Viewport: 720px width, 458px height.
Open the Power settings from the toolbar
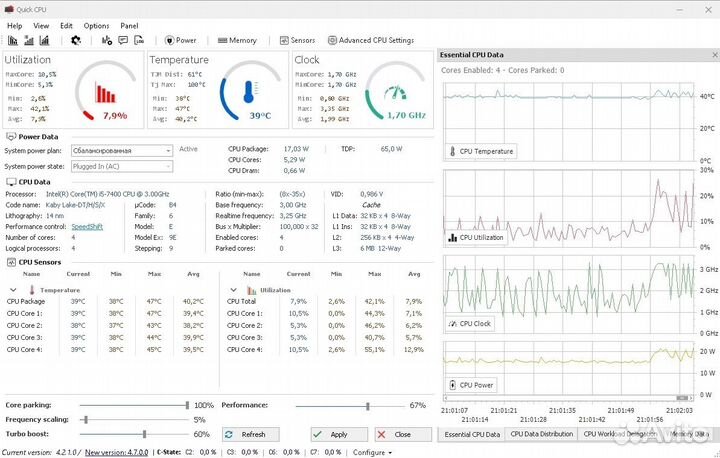click(x=181, y=41)
